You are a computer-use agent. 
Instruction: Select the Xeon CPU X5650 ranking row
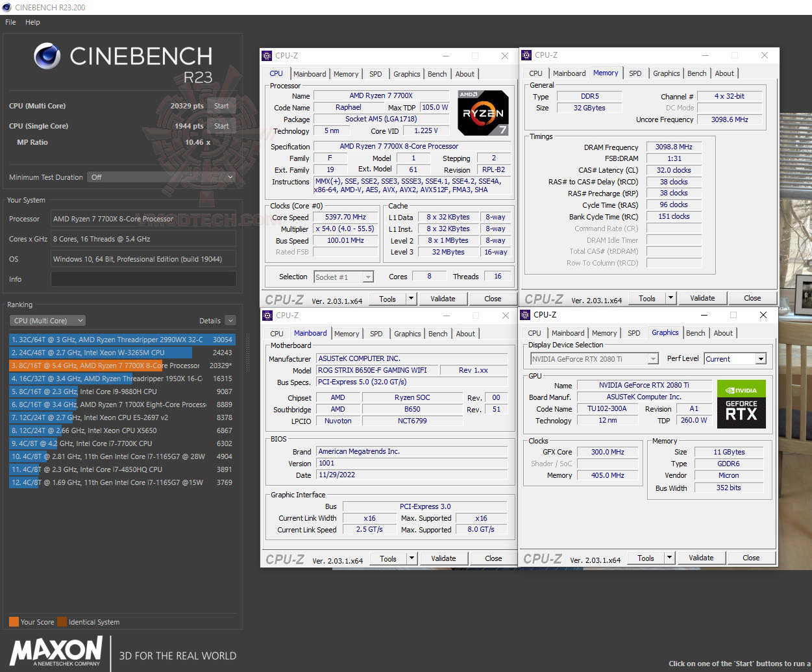click(122, 430)
